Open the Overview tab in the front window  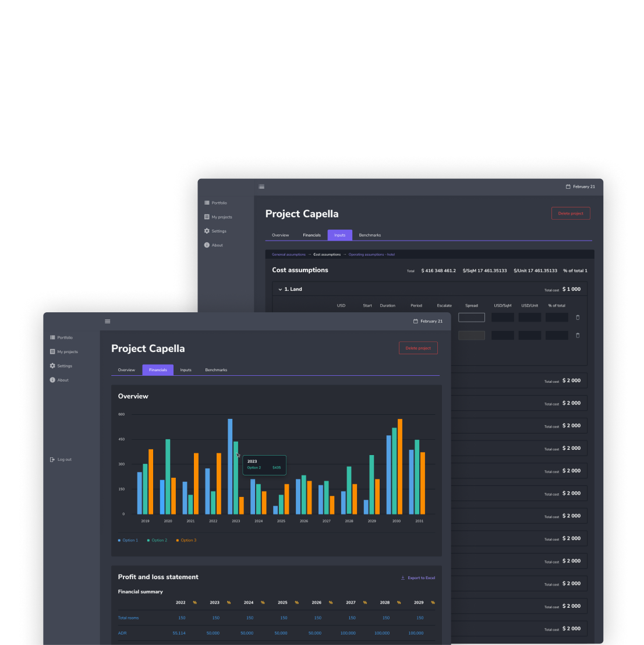[126, 370]
